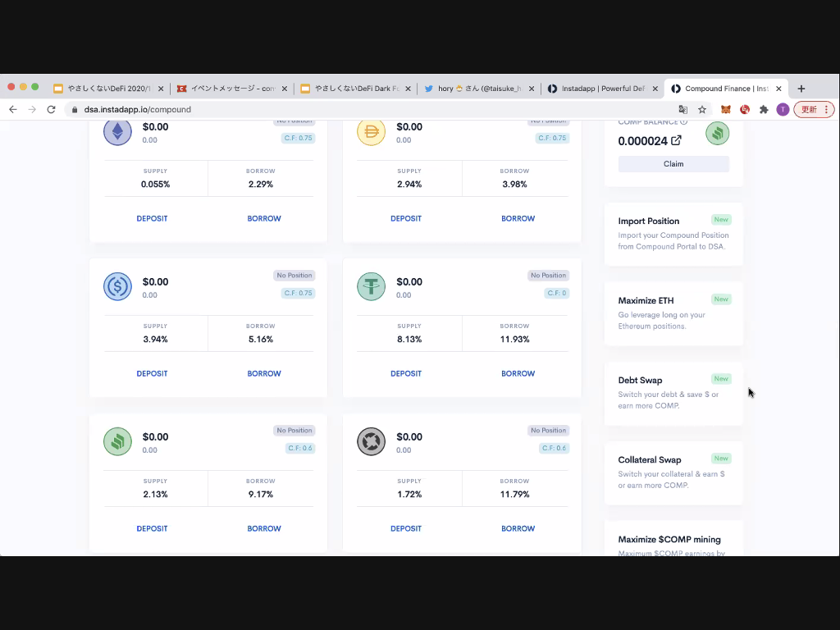Click the Chrome menu three dots

click(x=827, y=109)
